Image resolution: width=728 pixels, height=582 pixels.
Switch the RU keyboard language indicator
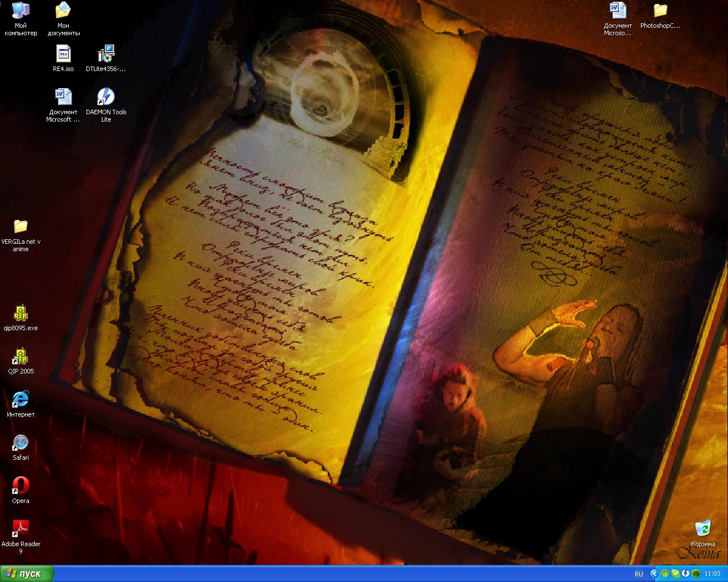(639, 574)
